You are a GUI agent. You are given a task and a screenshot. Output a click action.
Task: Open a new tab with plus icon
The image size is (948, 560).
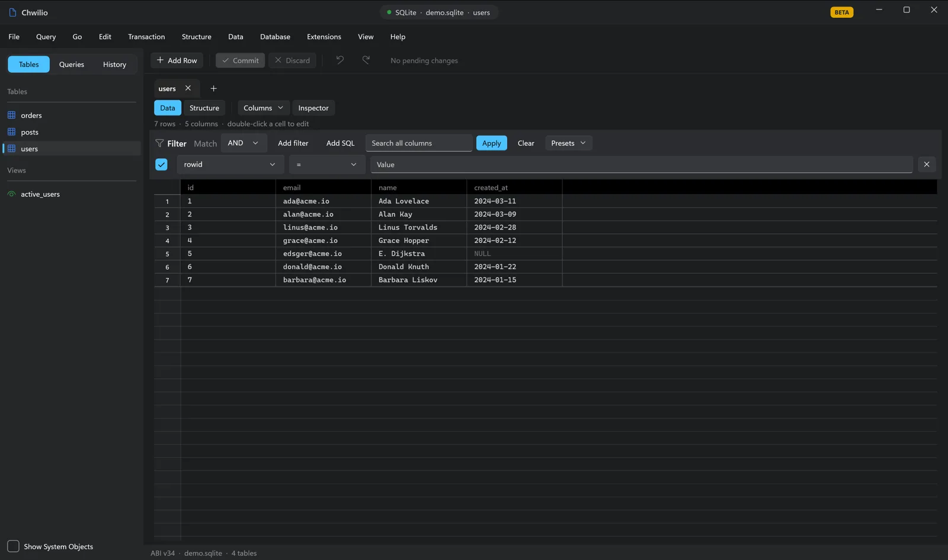pyautogui.click(x=213, y=88)
